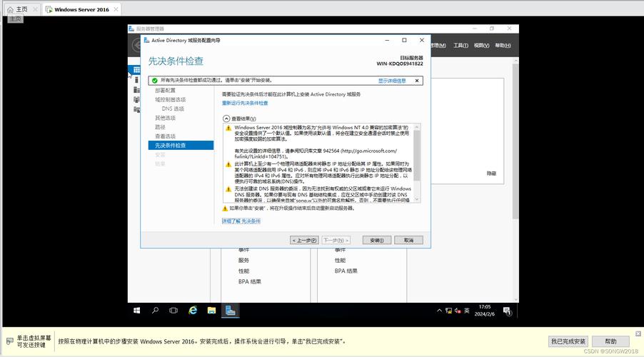
Task: Go to 路径 wizard step
Action: tap(160, 127)
